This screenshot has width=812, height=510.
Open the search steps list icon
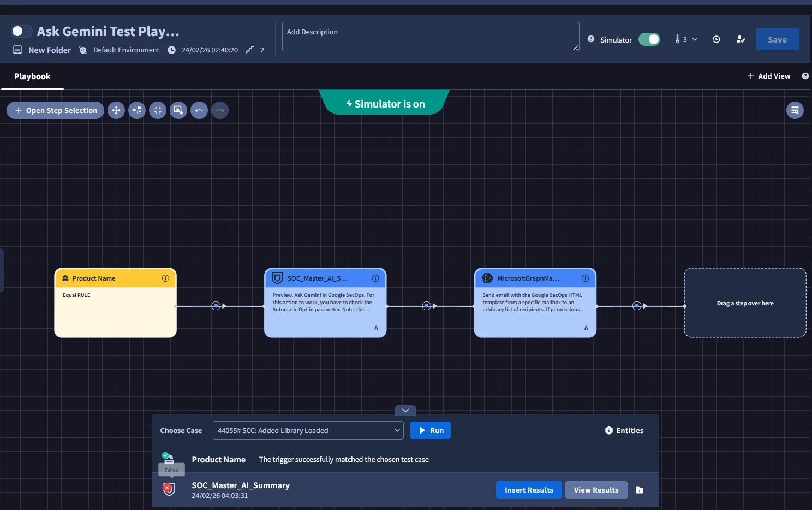coord(795,110)
